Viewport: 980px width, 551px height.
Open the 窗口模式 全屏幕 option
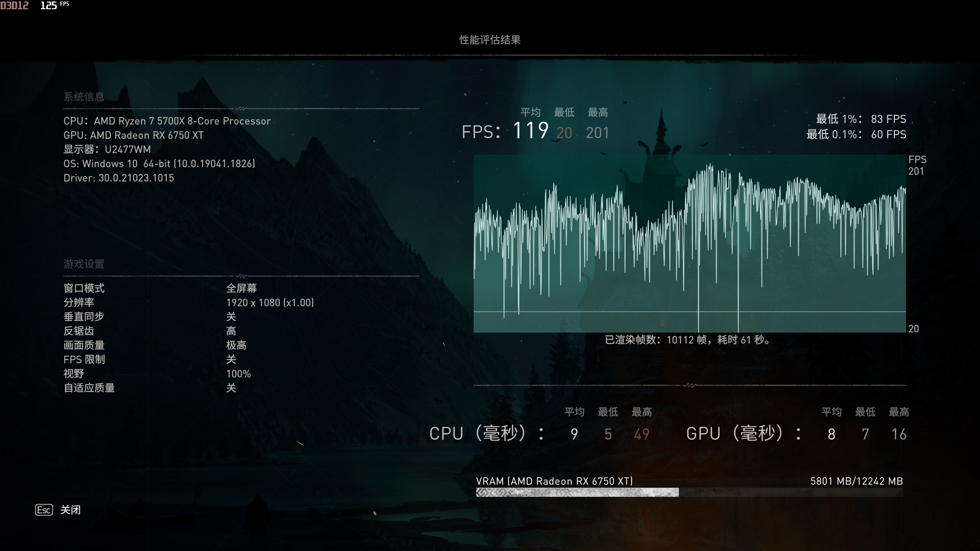tap(242, 288)
